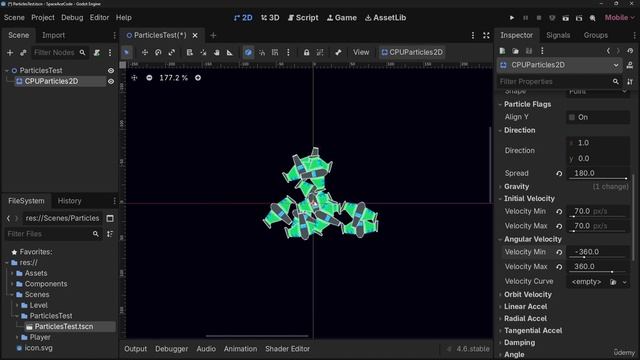Image resolution: width=640 pixels, height=360 pixels.
Task: Click the Filter Nodes search field
Action: tap(59, 53)
